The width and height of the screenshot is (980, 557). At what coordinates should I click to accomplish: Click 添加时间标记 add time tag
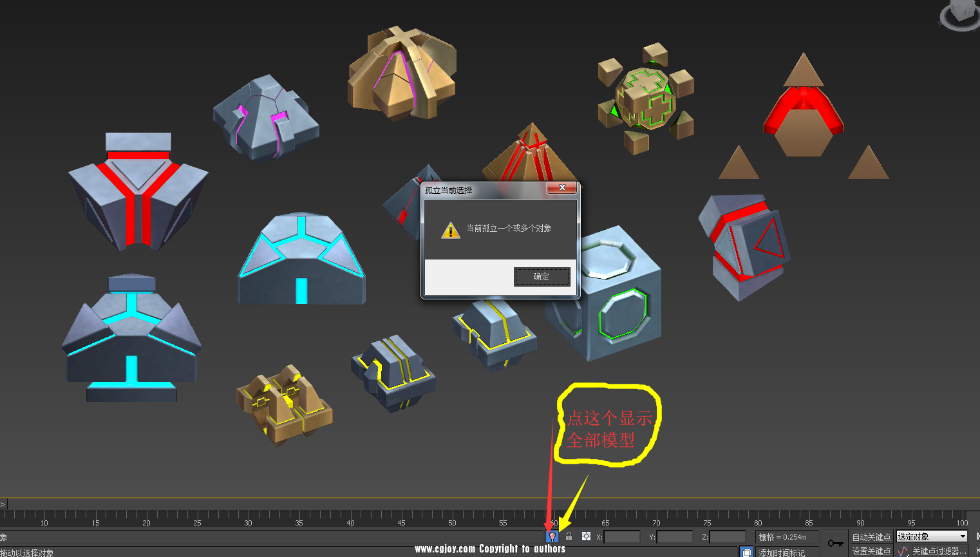[781, 552]
